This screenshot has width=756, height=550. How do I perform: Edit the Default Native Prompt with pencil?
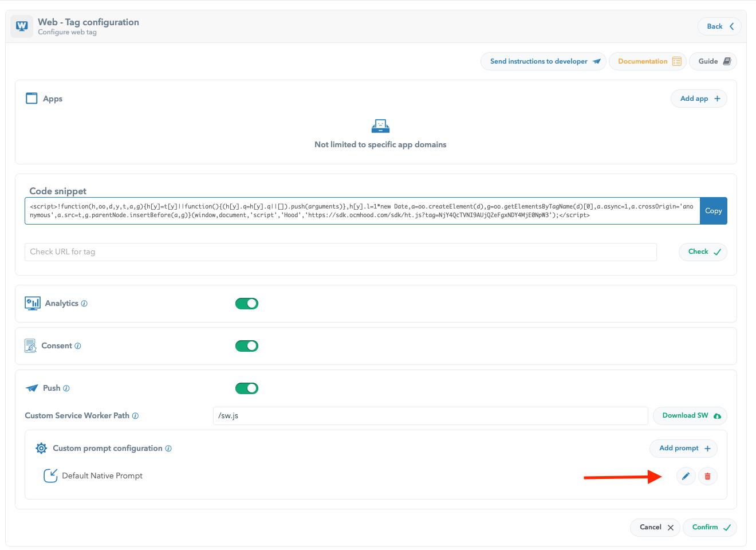[x=686, y=476]
